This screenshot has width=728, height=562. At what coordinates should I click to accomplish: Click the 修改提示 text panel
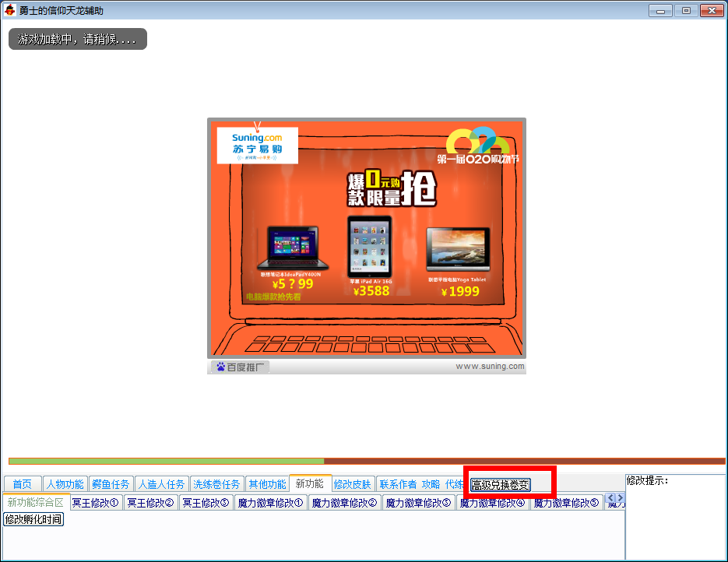[x=675, y=517]
